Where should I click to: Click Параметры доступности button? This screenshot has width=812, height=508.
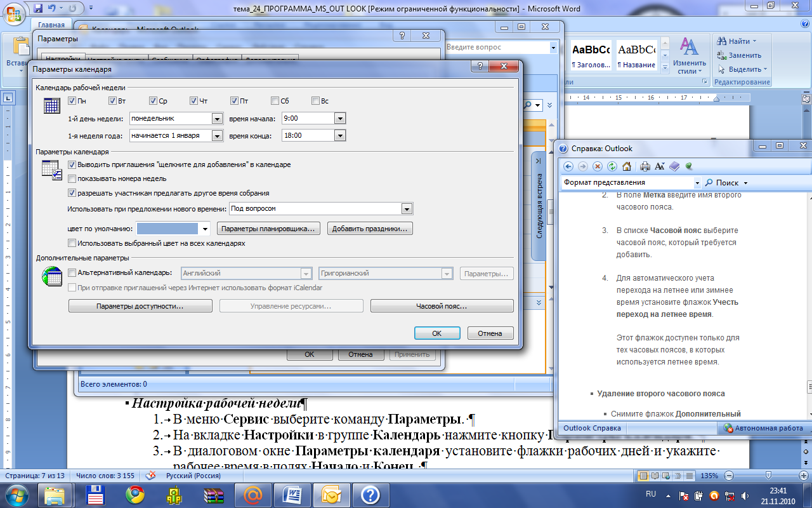tap(140, 306)
